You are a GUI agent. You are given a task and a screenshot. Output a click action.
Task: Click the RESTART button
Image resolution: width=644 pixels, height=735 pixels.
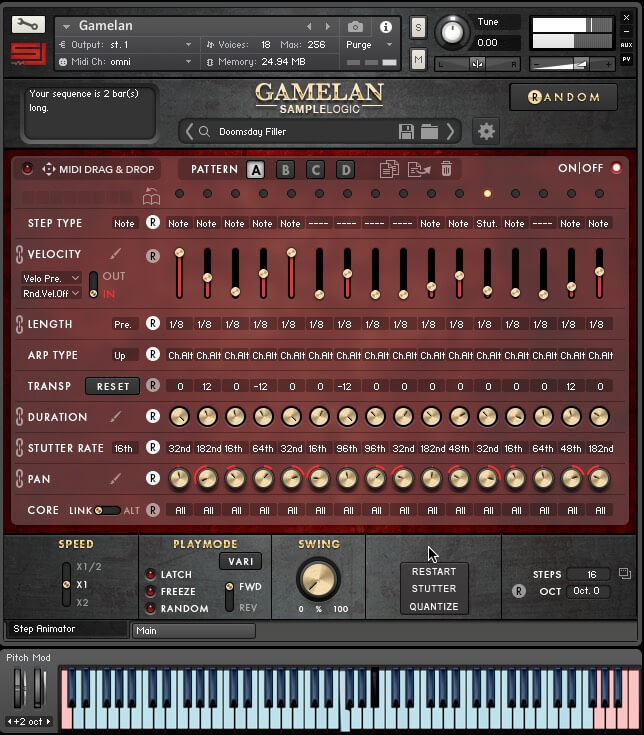[434, 572]
